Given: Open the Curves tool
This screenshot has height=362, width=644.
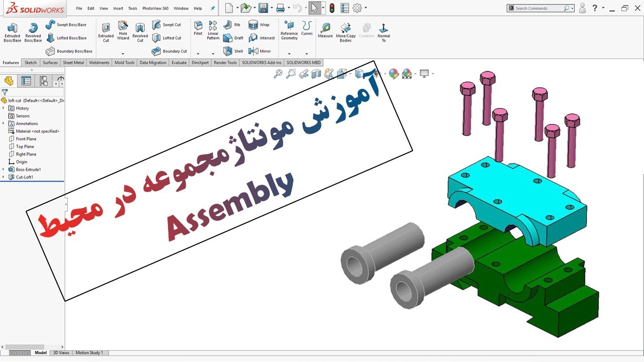Looking at the screenshot, I should tap(307, 28).
